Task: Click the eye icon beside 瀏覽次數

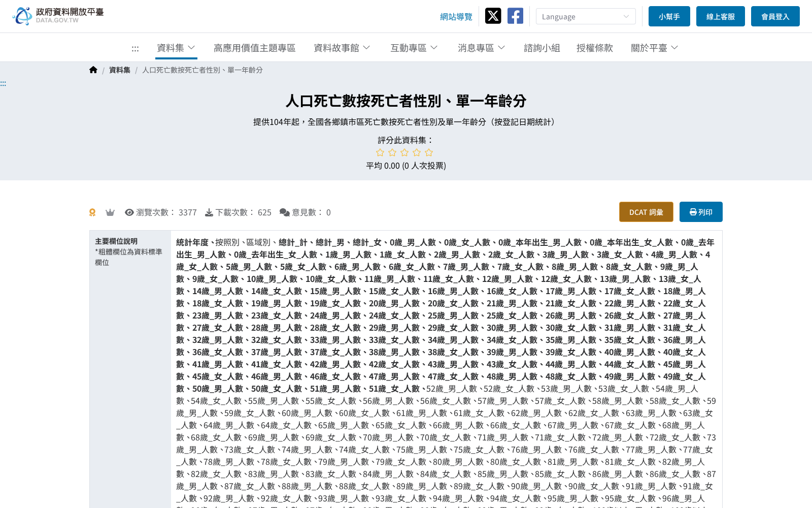Action: tap(129, 212)
